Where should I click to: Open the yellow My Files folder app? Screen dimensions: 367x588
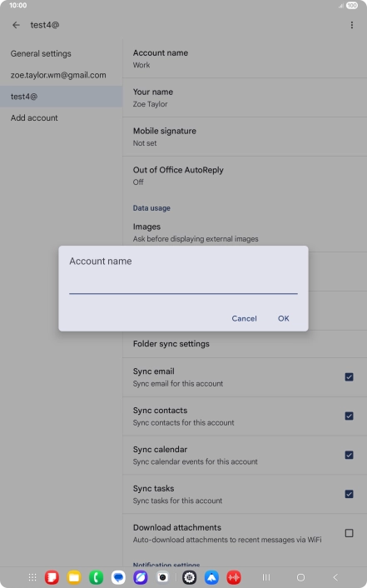point(74,577)
